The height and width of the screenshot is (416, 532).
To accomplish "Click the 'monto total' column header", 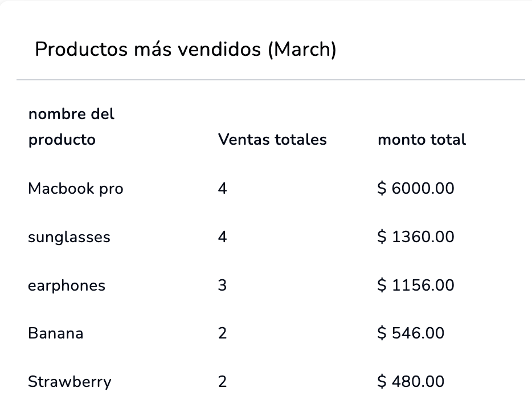I will [421, 140].
